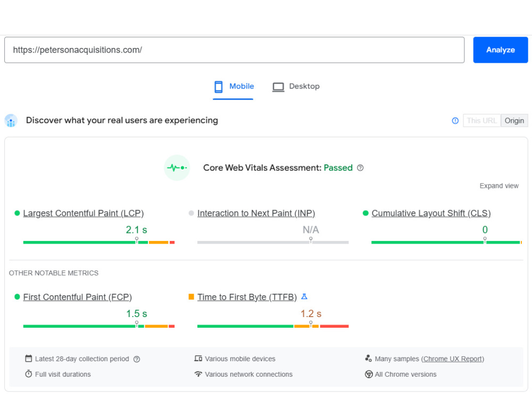Image resolution: width=532 pixels, height=399 pixels.
Task: Open Time to First Byte (TTFB) link
Action: (x=247, y=297)
